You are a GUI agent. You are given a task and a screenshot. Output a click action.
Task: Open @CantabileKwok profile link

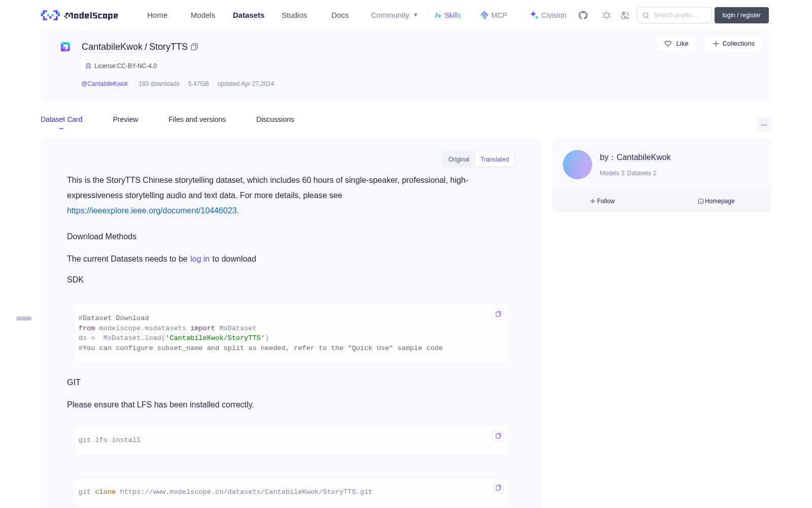click(105, 84)
